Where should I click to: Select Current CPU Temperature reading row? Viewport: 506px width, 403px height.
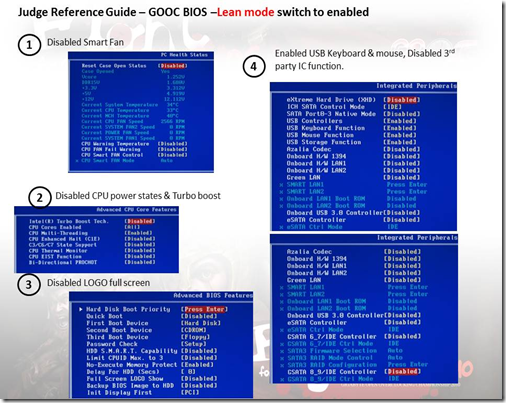130,110
